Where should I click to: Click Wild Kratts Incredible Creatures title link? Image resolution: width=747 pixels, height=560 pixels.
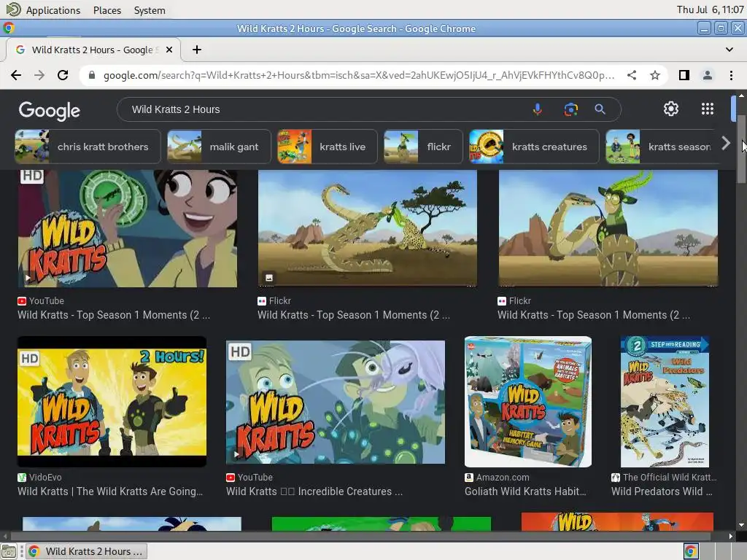[x=314, y=491]
